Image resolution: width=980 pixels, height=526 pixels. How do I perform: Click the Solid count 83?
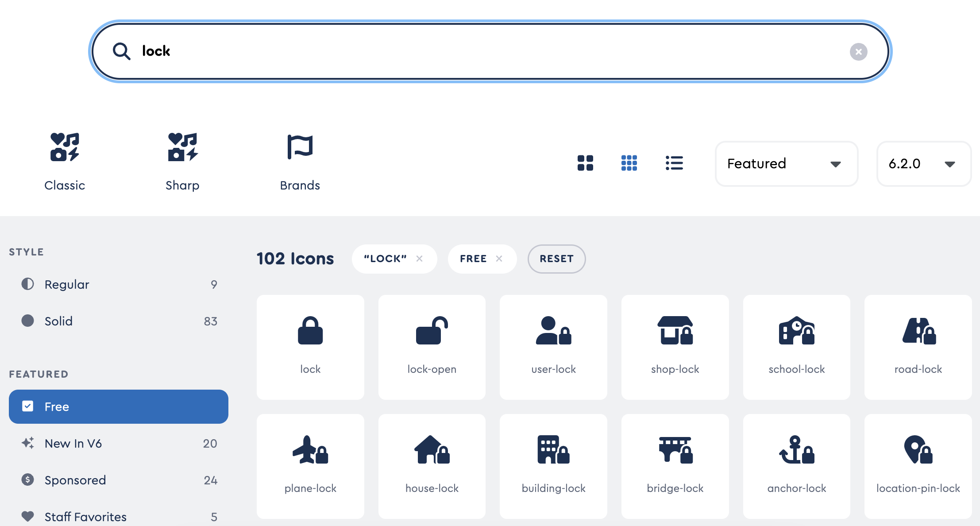(211, 321)
